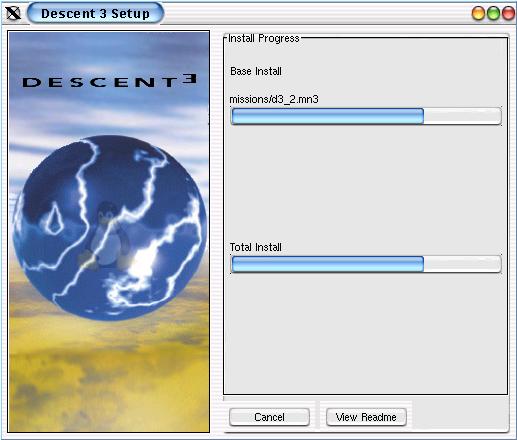The height and width of the screenshot is (440, 517).
Task: Click the Base Install label
Action: pos(256,71)
